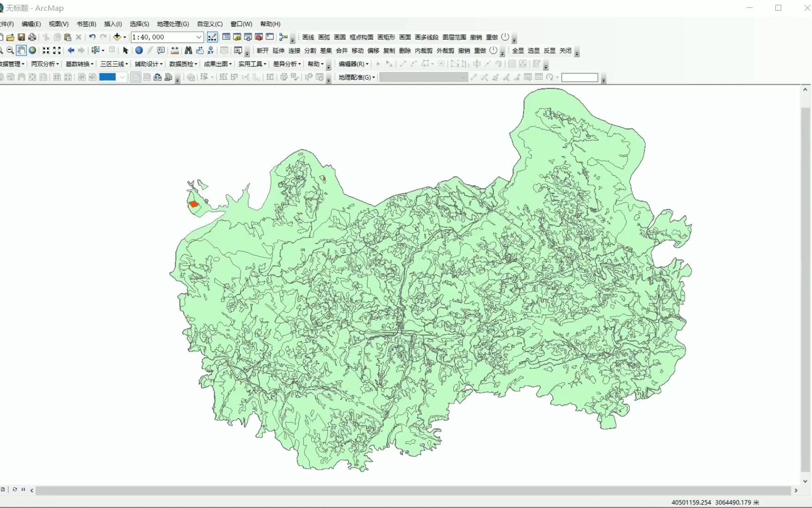Toggle Pause Drawing at the bottom left
The width and height of the screenshot is (812, 508).
pos(23,490)
